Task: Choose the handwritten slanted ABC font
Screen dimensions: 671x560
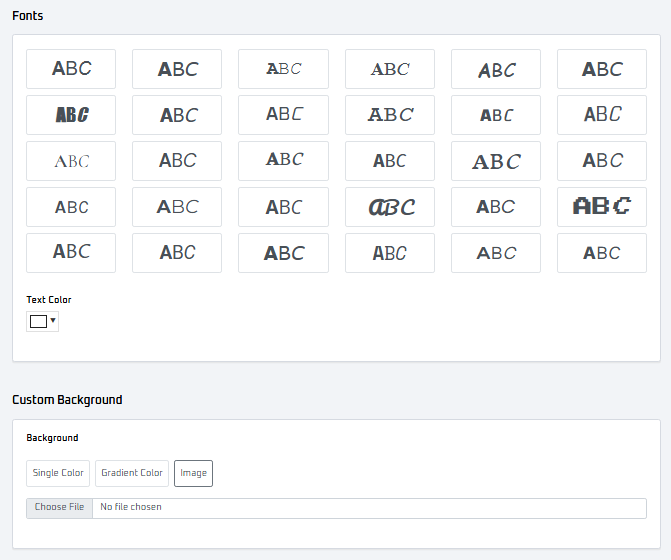Action: coord(496,69)
